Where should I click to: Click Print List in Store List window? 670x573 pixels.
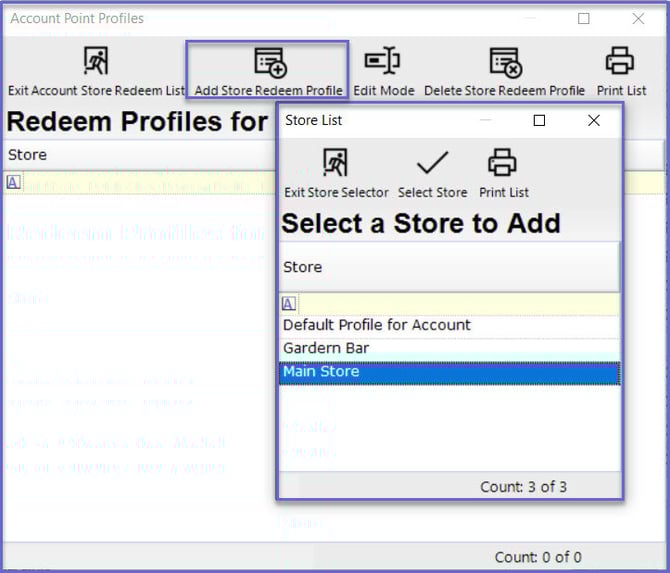[503, 163]
